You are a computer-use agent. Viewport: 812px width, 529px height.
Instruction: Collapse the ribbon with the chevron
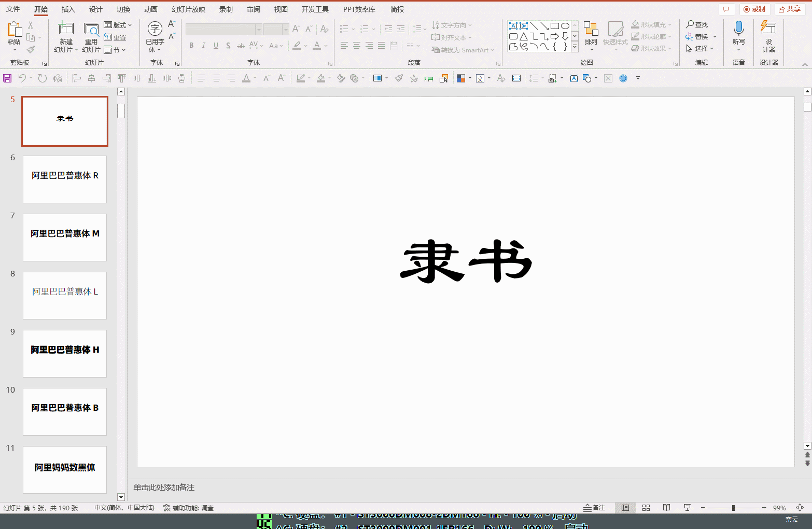(805, 64)
